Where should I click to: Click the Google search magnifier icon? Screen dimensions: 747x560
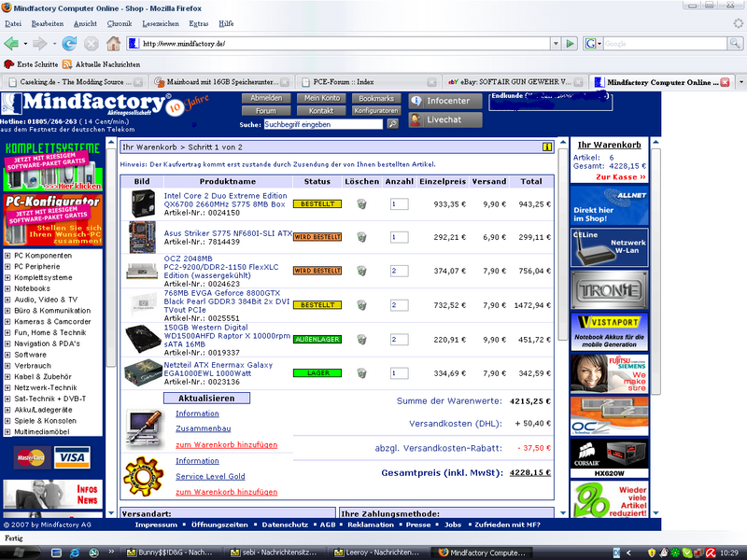[x=735, y=44]
